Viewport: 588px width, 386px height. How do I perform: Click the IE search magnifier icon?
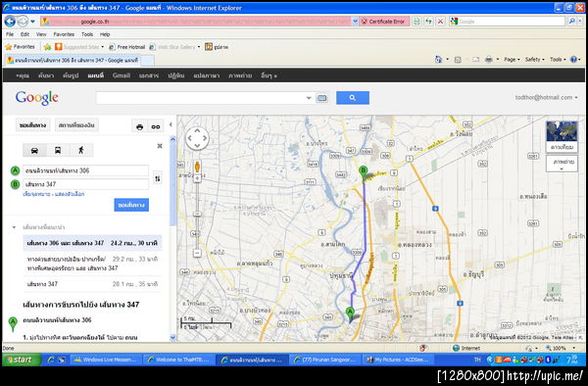point(571,22)
